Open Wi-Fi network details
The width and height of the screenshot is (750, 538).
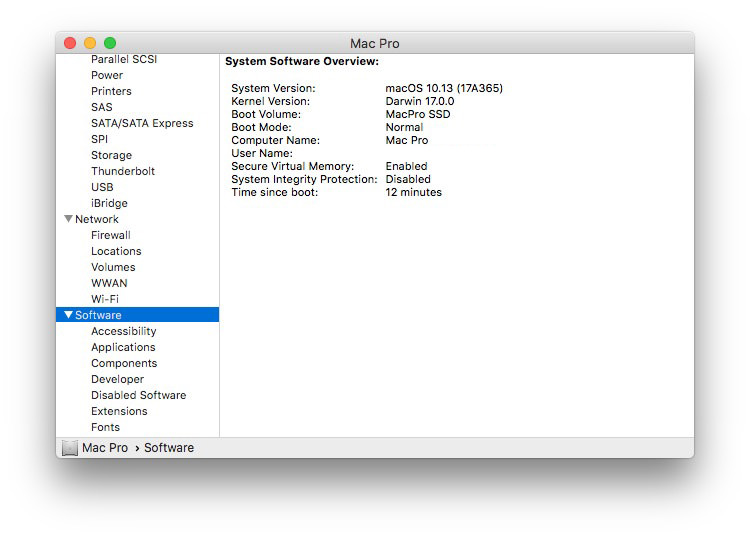105,299
